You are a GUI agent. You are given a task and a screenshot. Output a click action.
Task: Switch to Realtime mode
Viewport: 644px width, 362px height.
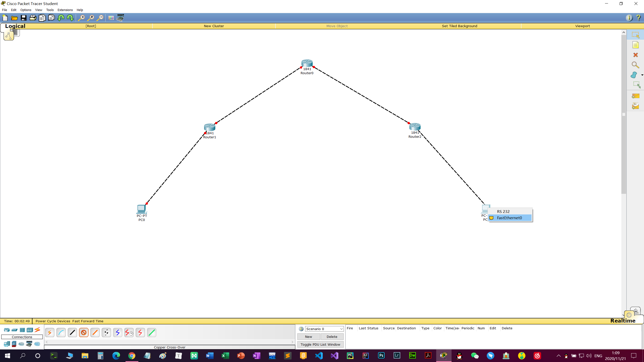[x=623, y=321]
